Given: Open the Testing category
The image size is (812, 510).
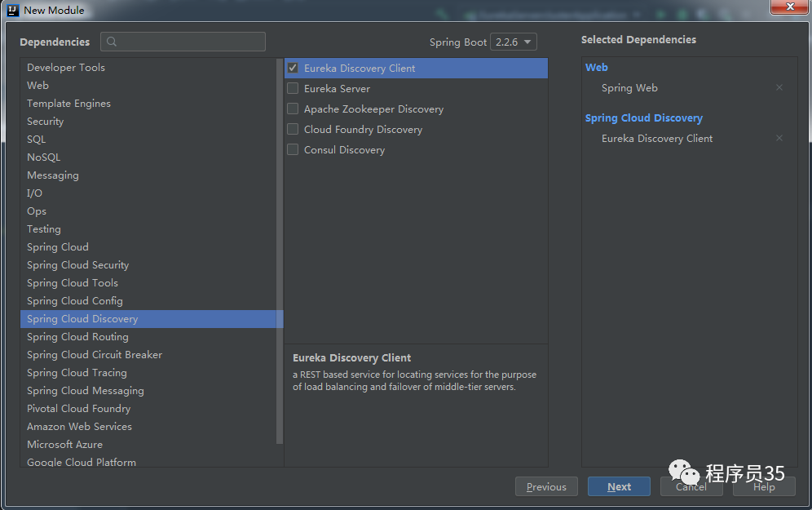Looking at the screenshot, I should click(x=148, y=229).
